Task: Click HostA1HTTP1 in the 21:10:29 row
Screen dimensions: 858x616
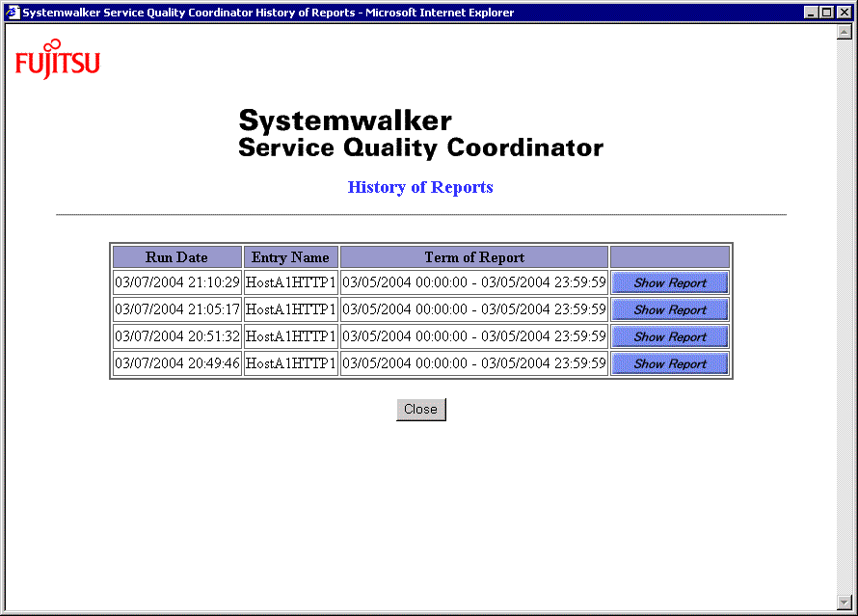Action: coord(290,282)
